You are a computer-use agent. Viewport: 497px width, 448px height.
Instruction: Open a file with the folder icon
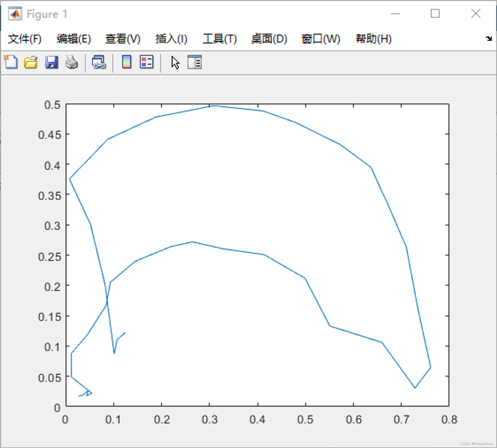(31, 62)
